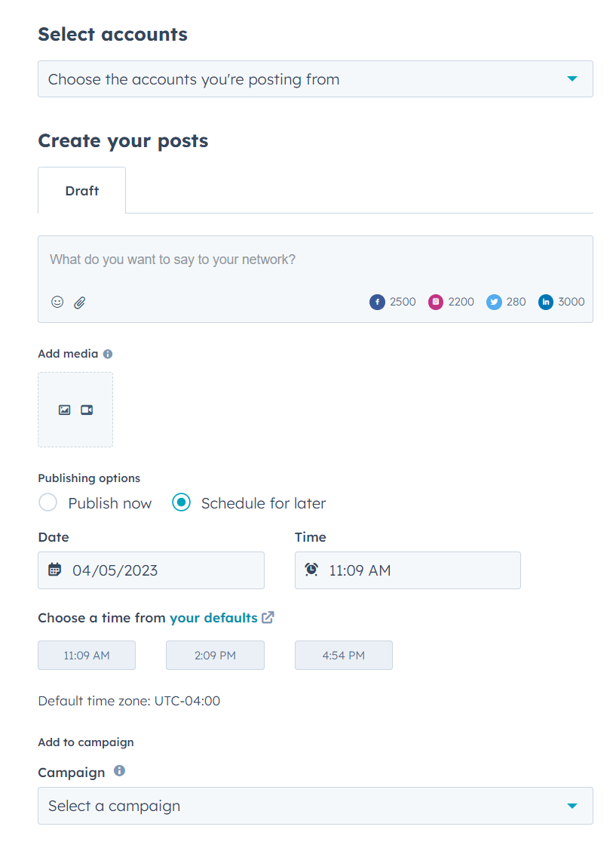Expand the campaign dropdown arrow
This screenshot has width=616, height=848.
[x=575, y=806]
